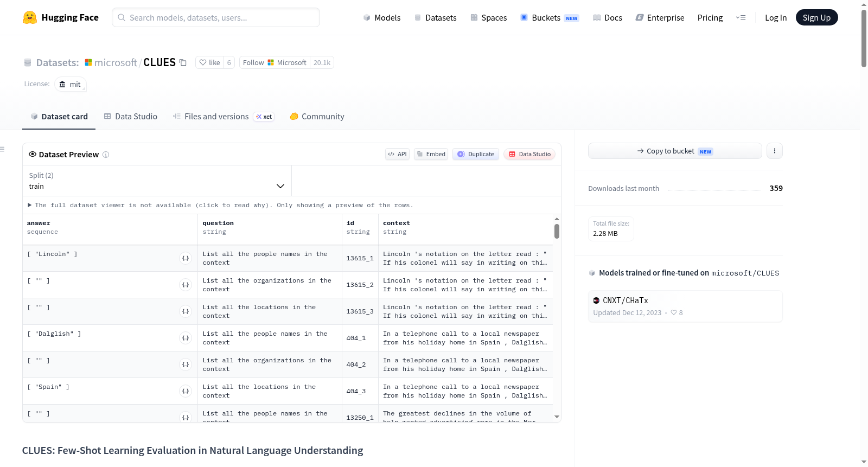
Task: Go to the Enterprise page
Action: (660, 17)
